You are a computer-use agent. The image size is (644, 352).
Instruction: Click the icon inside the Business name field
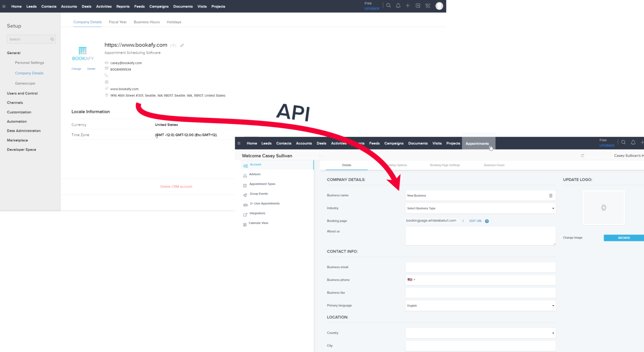coord(551,196)
